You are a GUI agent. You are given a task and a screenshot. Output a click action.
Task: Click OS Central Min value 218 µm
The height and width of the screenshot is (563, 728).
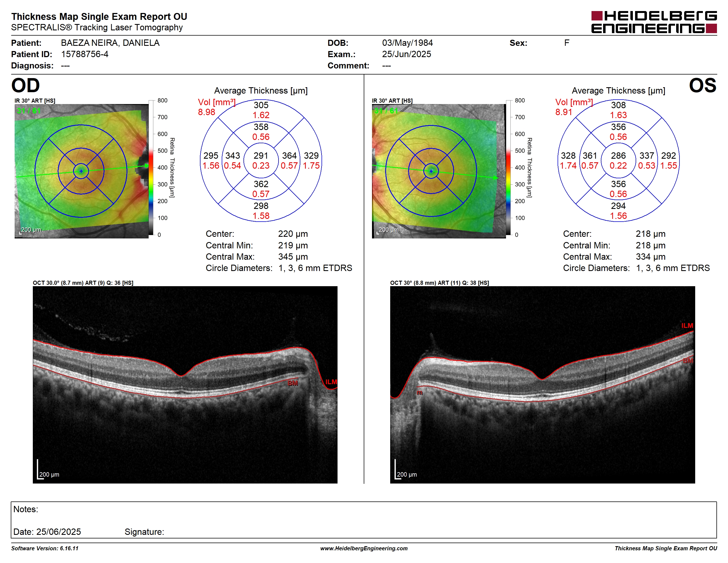[x=651, y=245]
